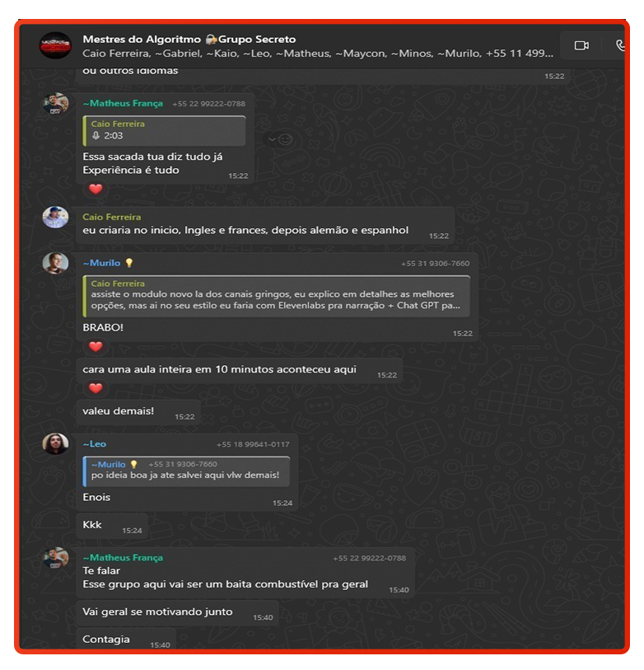Open Leo's profile picture
This screenshot has width=644, height=670.
tap(55, 443)
